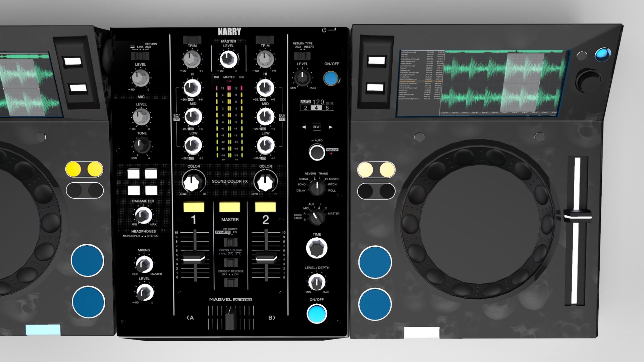Click the channel 2 volume fader handle
Viewport: 644px width, 362px height.
click(266, 258)
